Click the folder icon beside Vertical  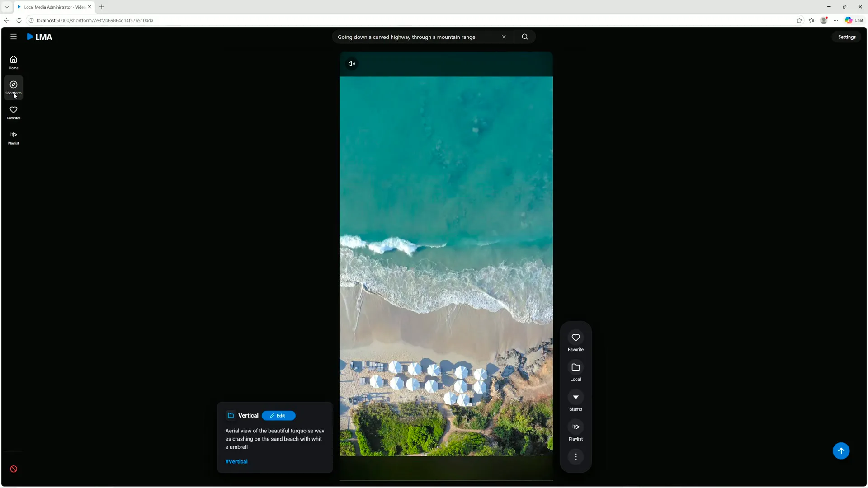(x=231, y=416)
